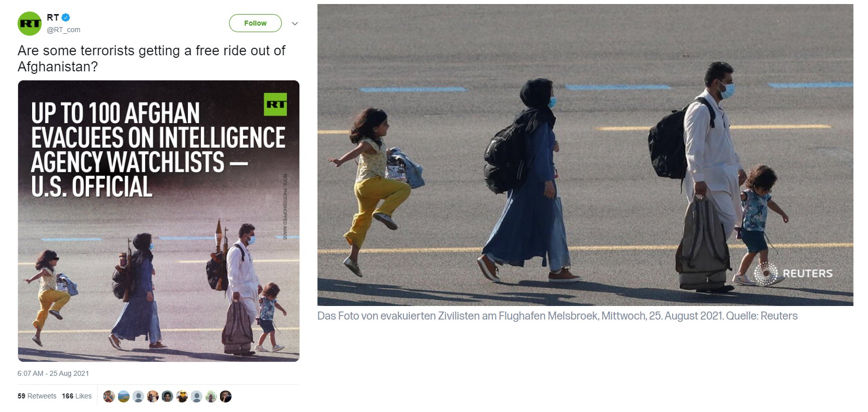Screen dimensions: 868x412
Task: Click the German Reuters photo caption
Action: 558,316
